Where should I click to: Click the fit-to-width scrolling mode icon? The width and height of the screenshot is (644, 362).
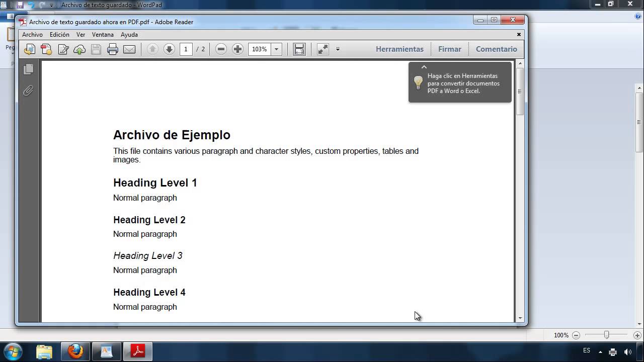tap(299, 49)
